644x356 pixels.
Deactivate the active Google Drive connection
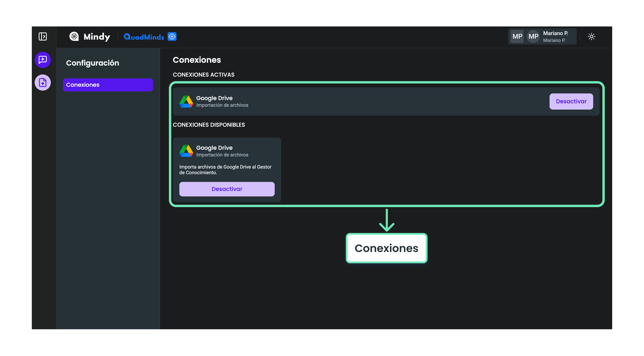click(x=571, y=101)
